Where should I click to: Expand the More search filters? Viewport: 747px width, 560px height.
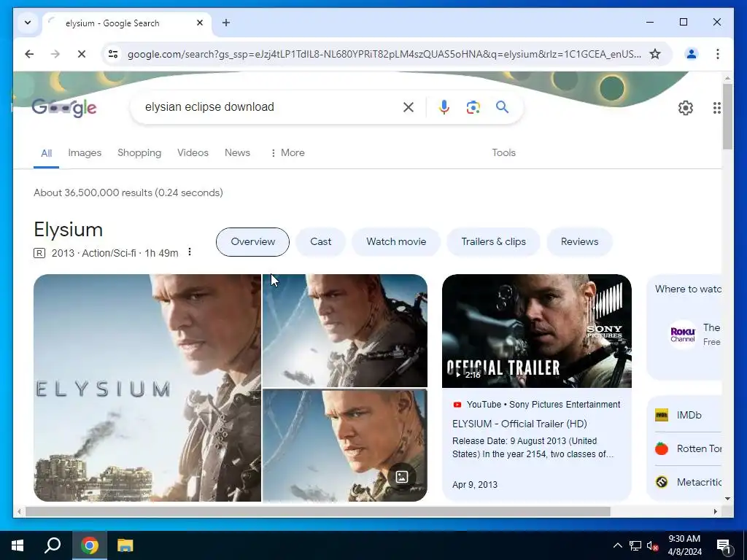(287, 153)
